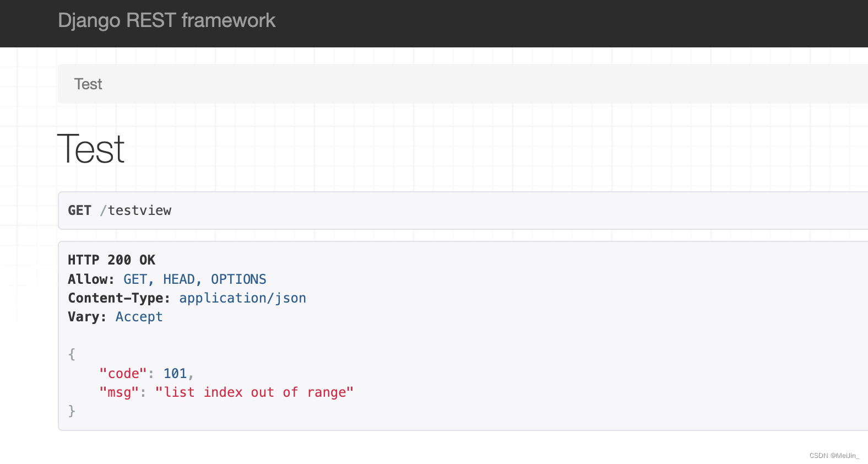Click the "code" JSON key
This screenshot has width=868, height=464.
click(x=123, y=374)
